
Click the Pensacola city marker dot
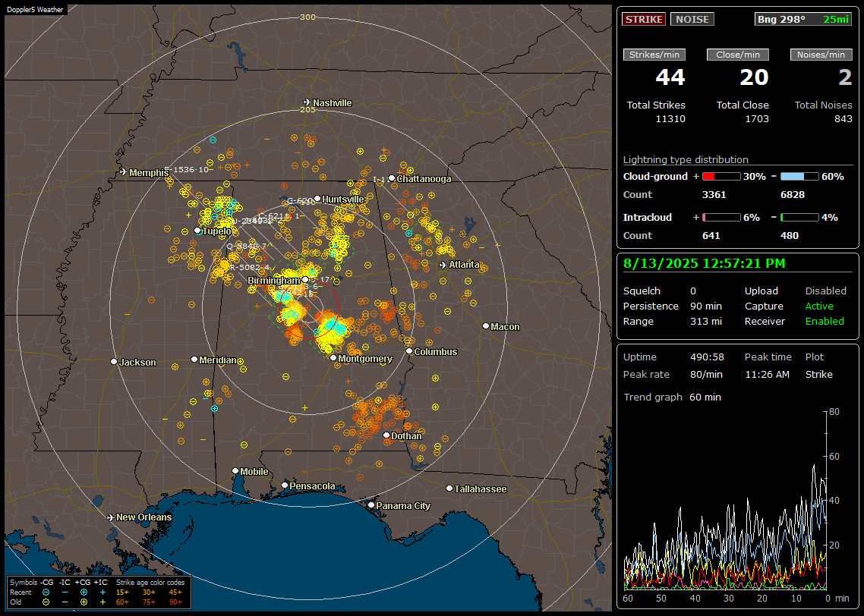pos(285,486)
